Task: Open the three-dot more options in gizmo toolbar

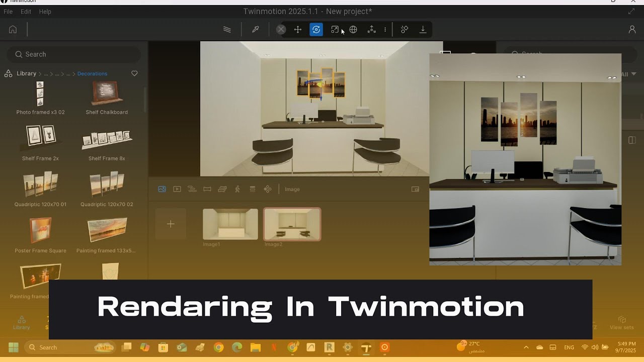Action: tap(385, 30)
